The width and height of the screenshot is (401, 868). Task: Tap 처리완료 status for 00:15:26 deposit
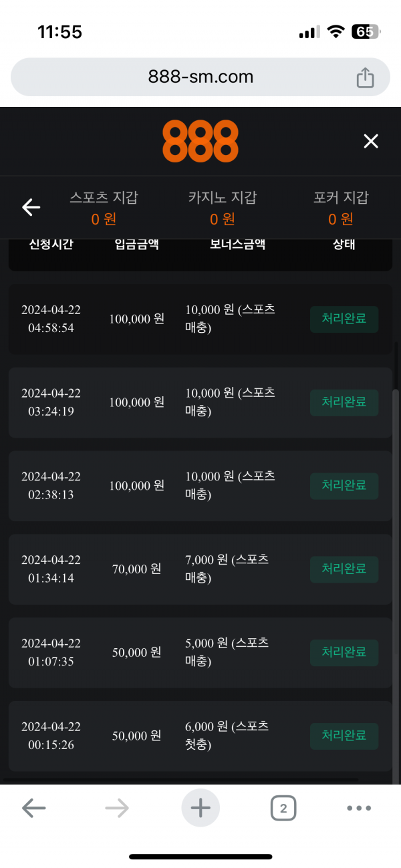point(344,736)
